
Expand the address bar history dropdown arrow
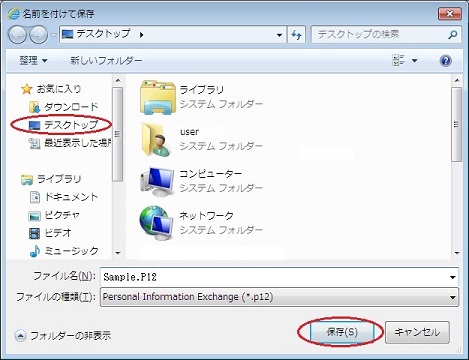pos(279,34)
